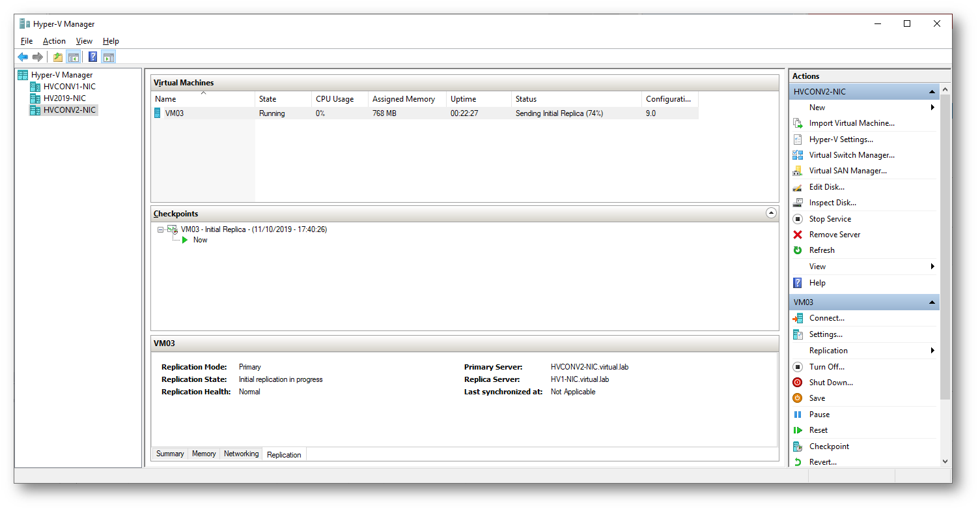Switch to the Memory tab

(204, 454)
